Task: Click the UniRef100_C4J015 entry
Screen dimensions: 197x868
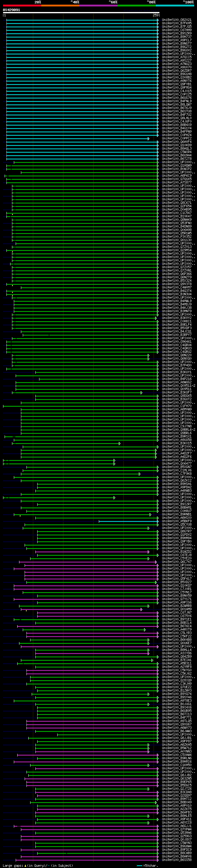Action: (x=177, y=91)
